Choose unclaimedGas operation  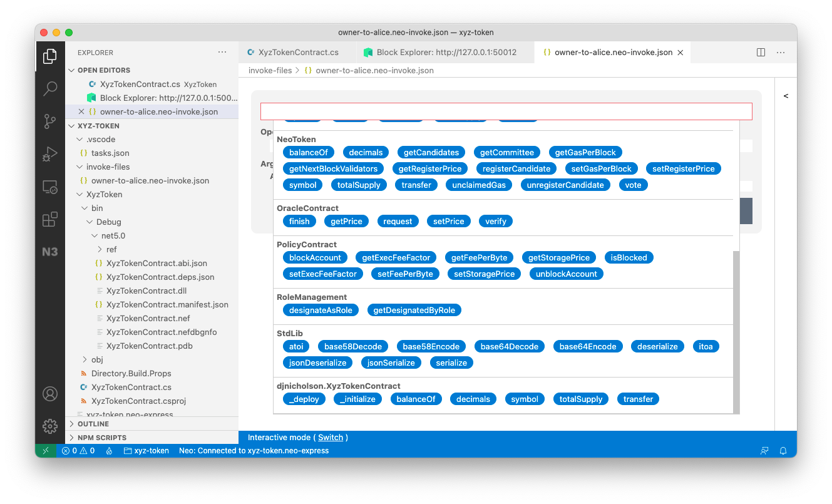coord(479,185)
